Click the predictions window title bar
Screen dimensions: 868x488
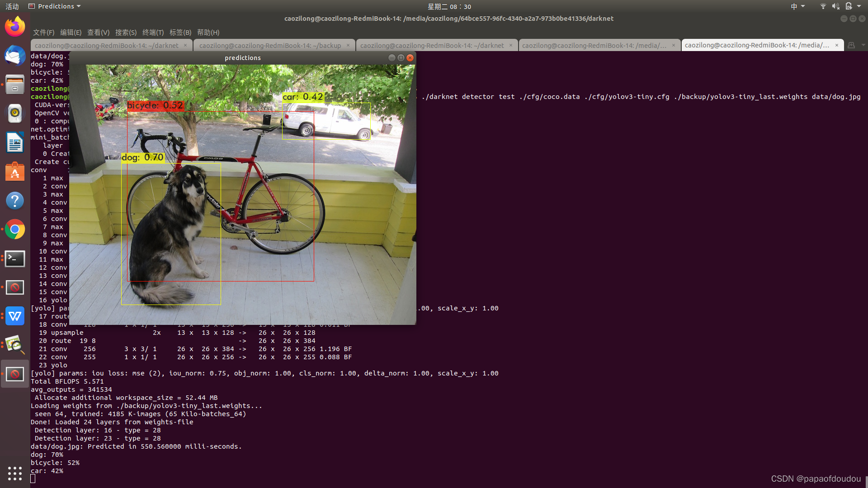[242, 58]
